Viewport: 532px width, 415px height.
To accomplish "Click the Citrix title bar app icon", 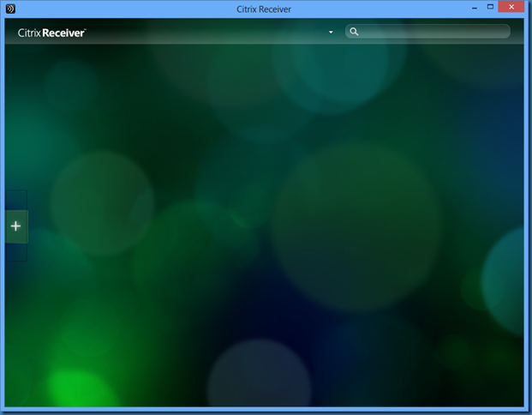I will [10, 9].
